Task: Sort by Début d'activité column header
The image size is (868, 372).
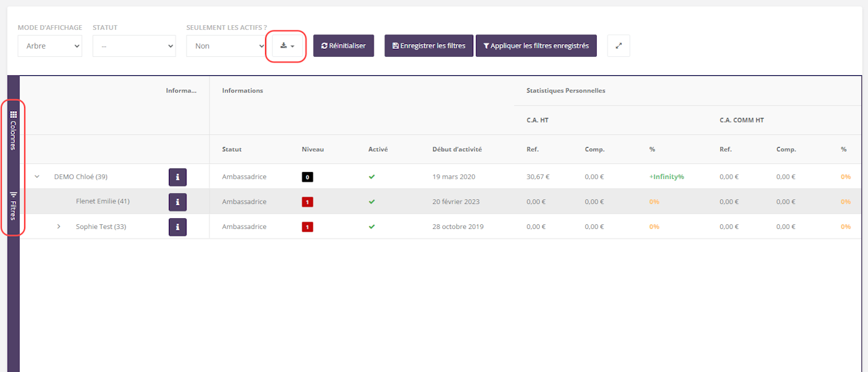Action: 458,149
